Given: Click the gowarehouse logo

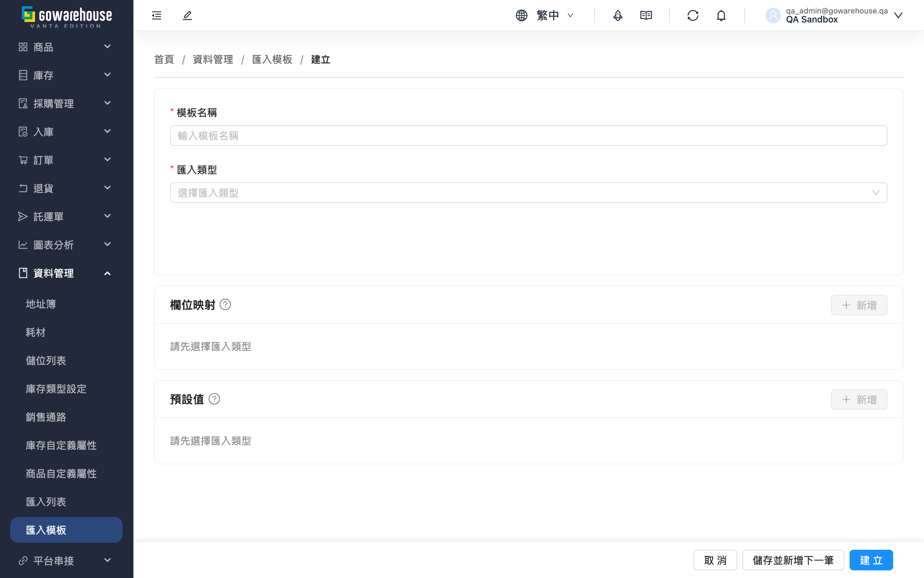Looking at the screenshot, I should [x=66, y=17].
